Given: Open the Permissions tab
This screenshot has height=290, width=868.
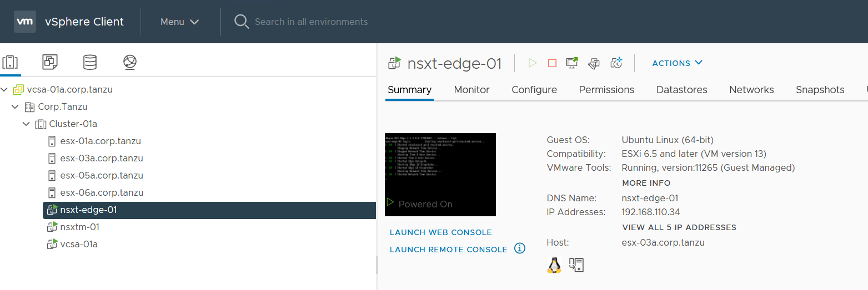Looking at the screenshot, I should pos(606,90).
